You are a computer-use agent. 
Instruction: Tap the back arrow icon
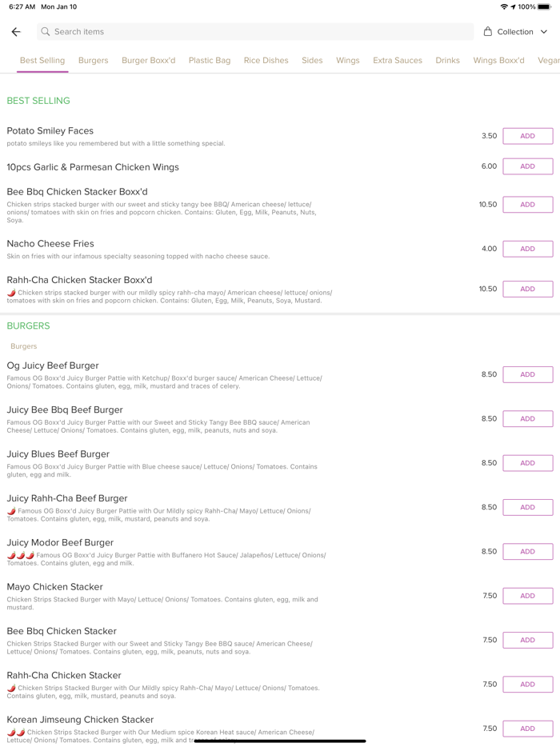coord(16,32)
